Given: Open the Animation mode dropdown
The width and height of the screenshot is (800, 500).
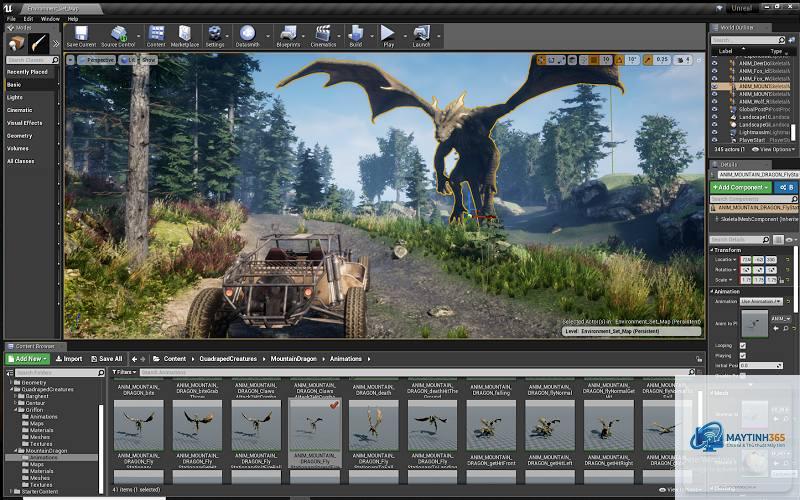Looking at the screenshot, I should [x=761, y=302].
